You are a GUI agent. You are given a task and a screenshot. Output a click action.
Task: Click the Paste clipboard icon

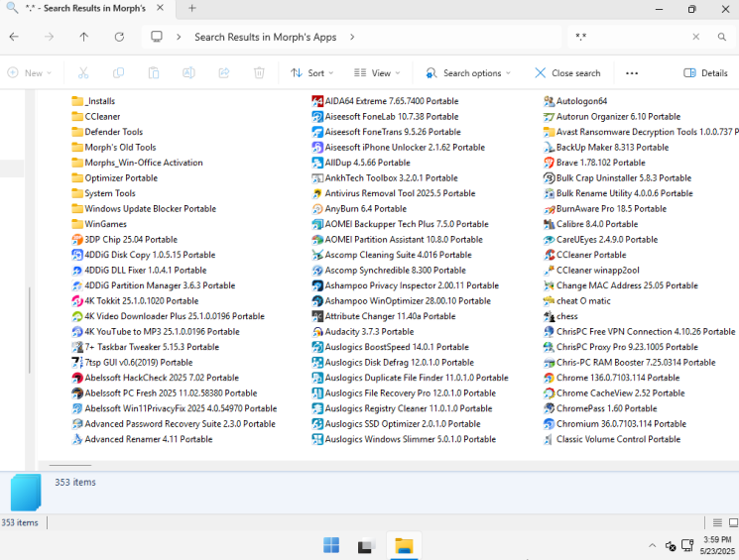point(154,73)
